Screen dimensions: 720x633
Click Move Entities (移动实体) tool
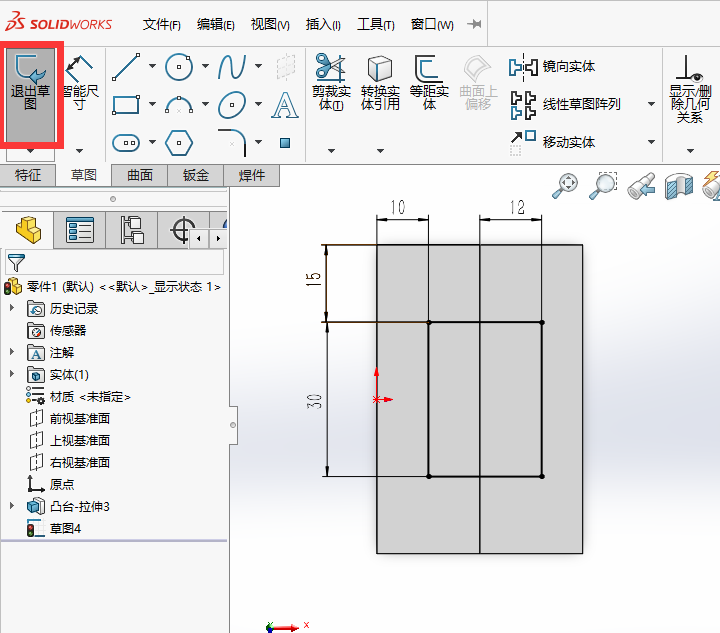[551, 142]
